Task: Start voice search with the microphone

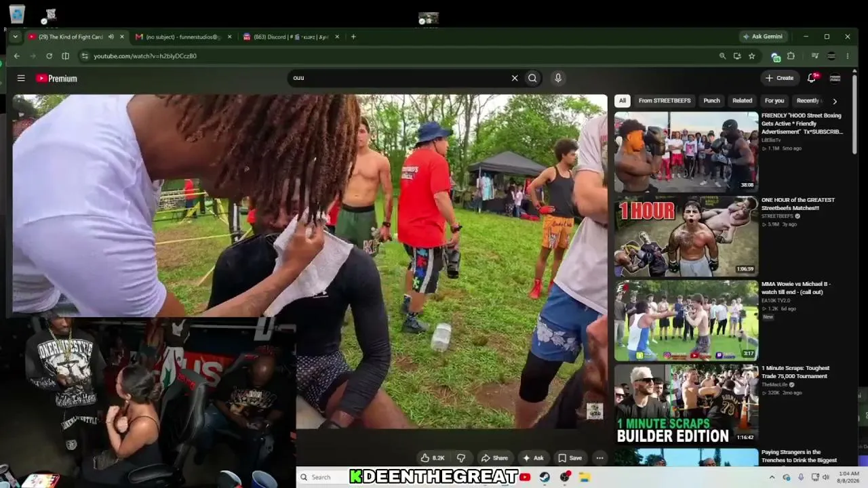Action: tap(558, 78)
